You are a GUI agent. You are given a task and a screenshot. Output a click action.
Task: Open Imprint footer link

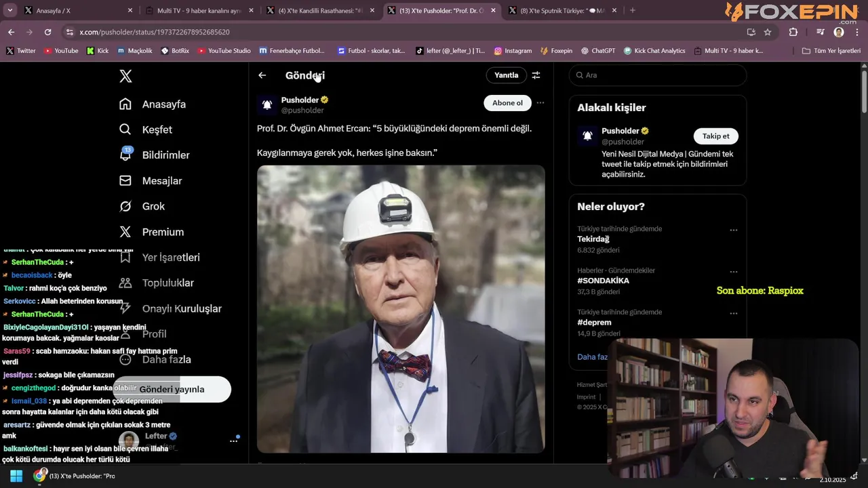coord(586,397)
